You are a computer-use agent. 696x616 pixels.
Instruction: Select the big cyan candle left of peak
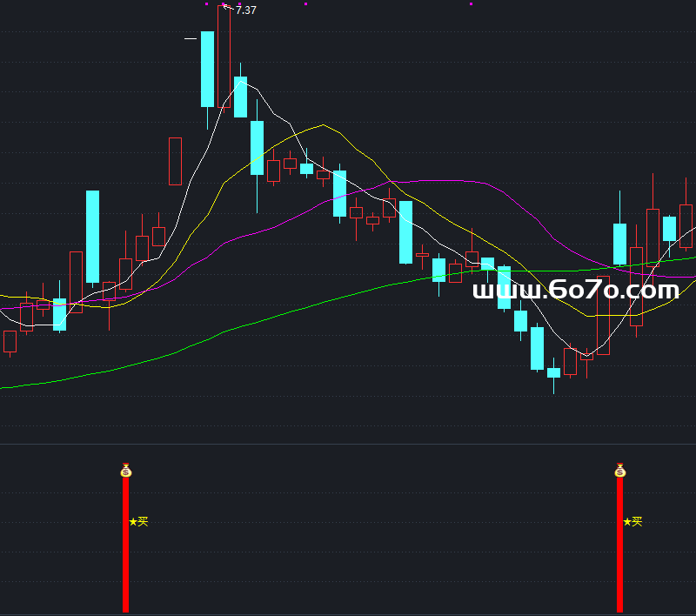tap(207, 68)
